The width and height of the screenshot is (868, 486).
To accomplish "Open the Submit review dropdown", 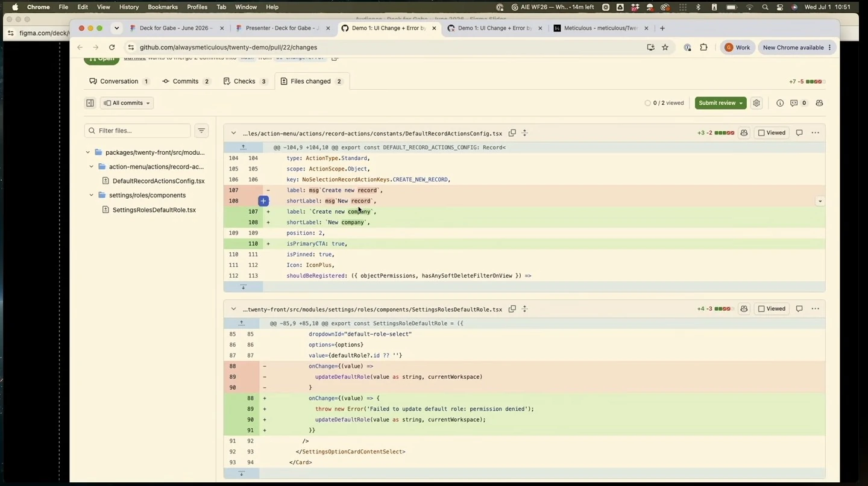I will [720, 103].
